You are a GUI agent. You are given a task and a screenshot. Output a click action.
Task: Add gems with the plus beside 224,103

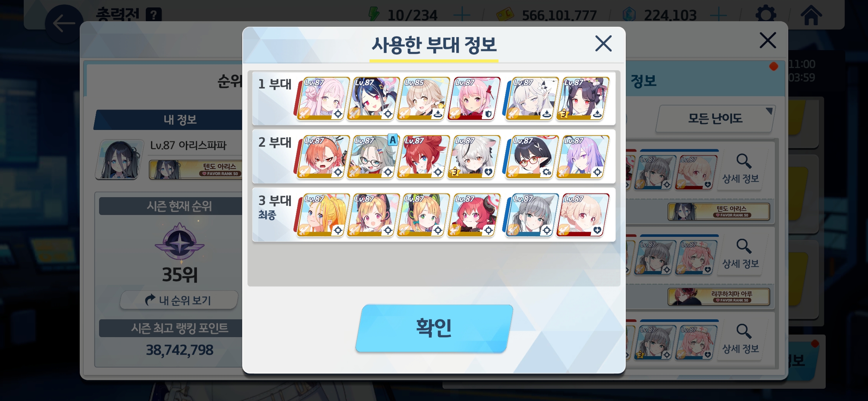tap(719, 15)
